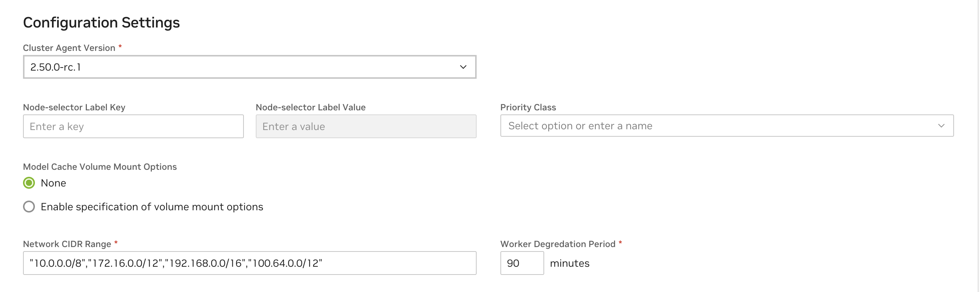Click the Model Cache Volume Mount Options label
980x292 pixels.
point(100,167)
